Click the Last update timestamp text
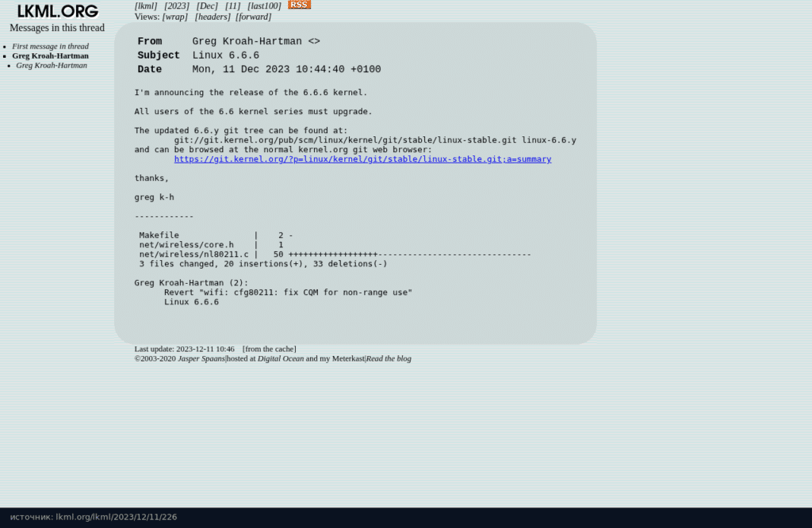Viewport: 812px width, 528px height. coord(184,350)
